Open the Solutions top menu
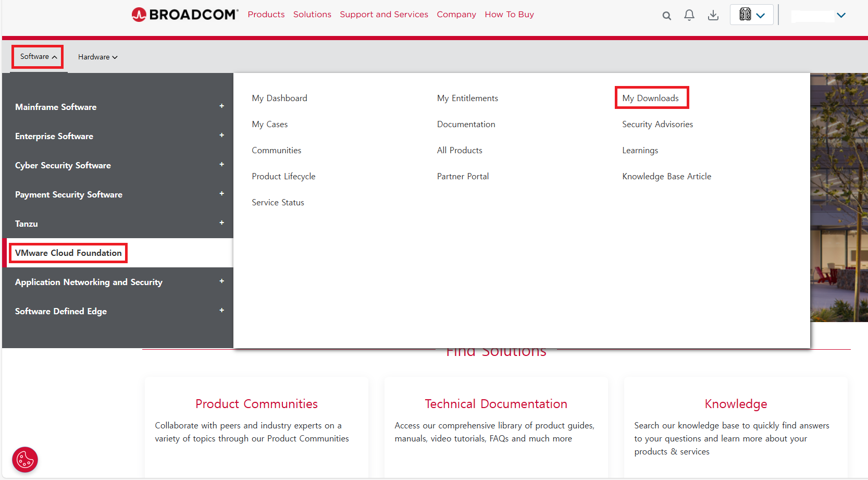Image resolution: width=868 pixels, height=480 pixels. pyautogui.click(x=312, y=15)
